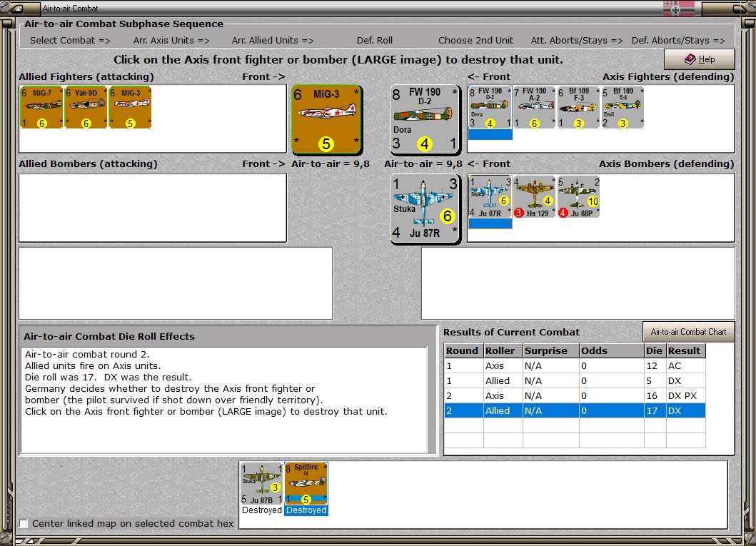The image size is (756, 546).
Task: Destroy the large Ju 87R Stuka bomber
Action: tap(425, 208)
